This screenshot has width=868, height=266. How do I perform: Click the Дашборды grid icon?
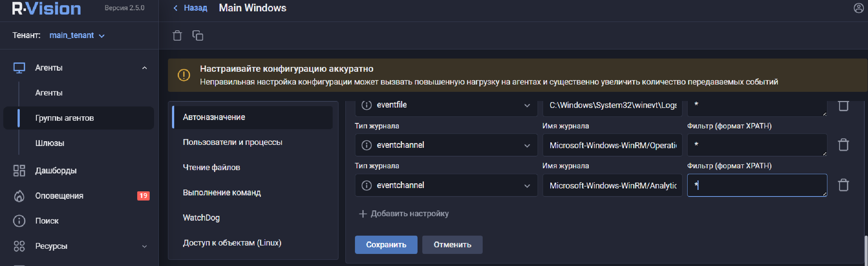coord(19,171)
